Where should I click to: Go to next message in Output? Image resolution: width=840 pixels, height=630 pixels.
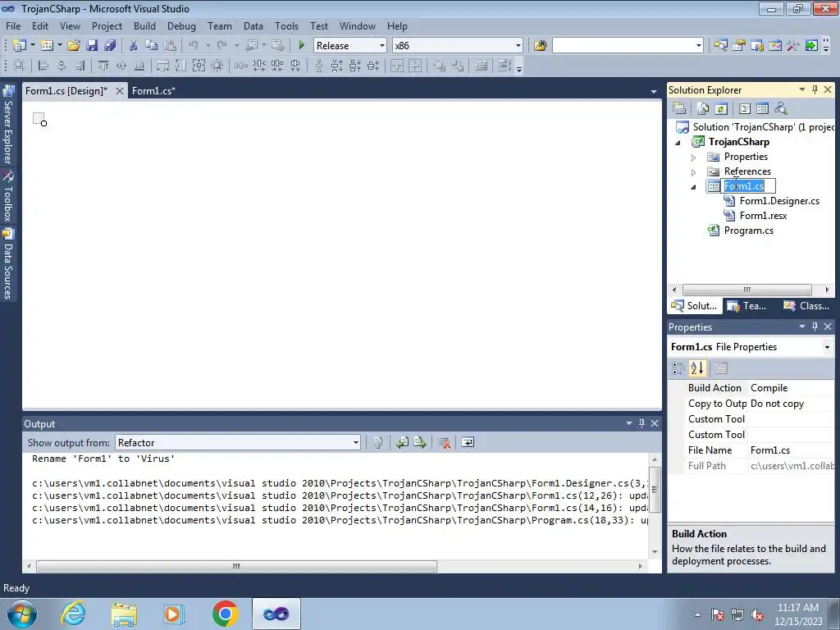tap(419, 442)
